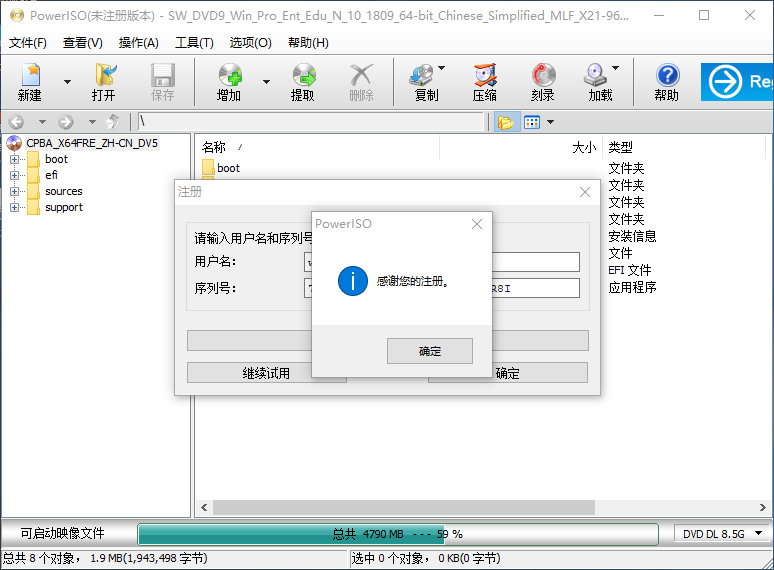774x570 pixels.
Task: Select the sources folder in tree
Action: [64, 191]
